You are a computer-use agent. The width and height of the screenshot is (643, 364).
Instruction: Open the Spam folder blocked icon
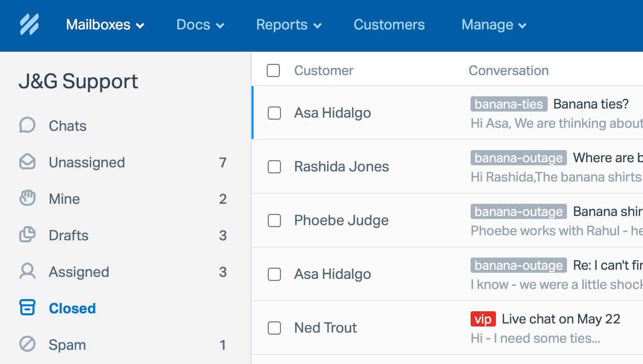click(27, 344)
